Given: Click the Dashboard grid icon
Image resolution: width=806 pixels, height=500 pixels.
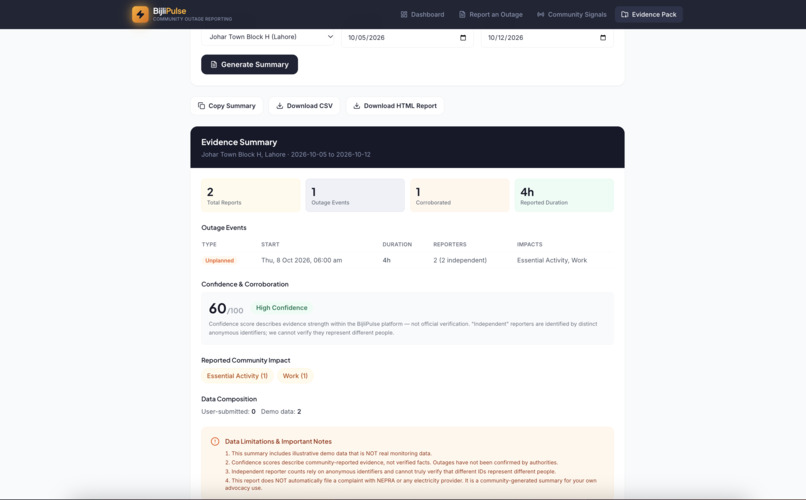Looking at the screenshot, I should click(404, 14).
